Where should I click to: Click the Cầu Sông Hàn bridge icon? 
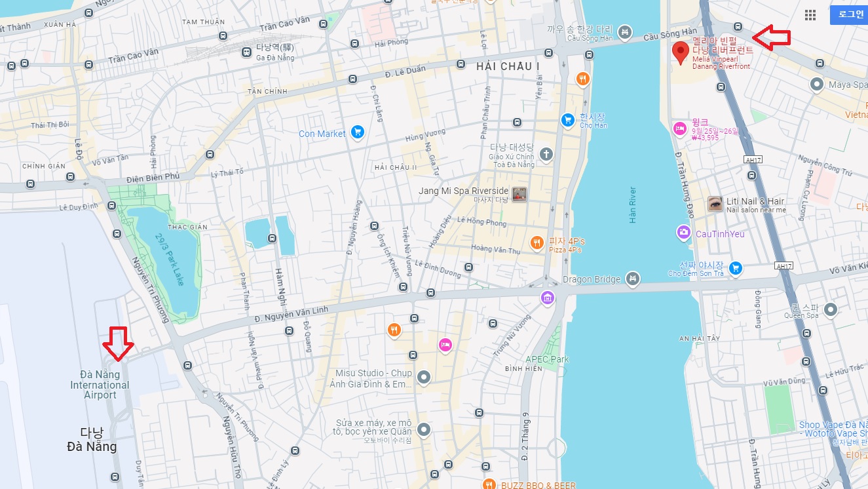point(626,31)
